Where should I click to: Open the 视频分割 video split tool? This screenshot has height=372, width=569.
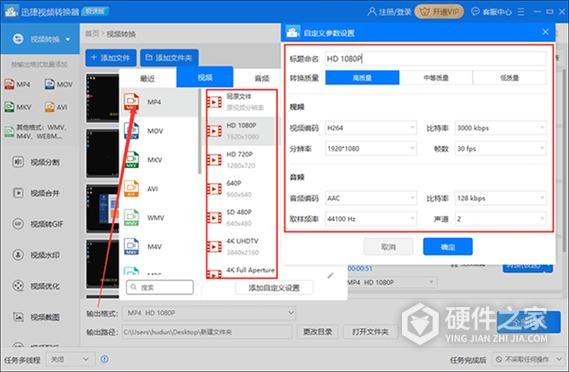pyautogui.click(x=36, y=162)
